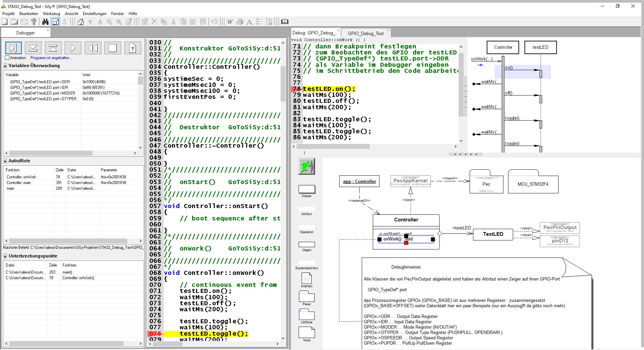
Task: Click the letter A font toolbar icon
Action: point(249,22)
